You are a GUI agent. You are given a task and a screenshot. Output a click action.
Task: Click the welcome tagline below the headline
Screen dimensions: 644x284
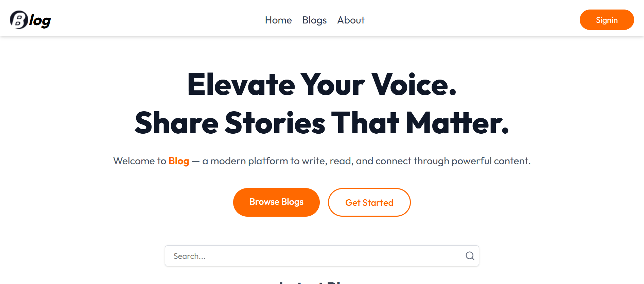[321, 161]
